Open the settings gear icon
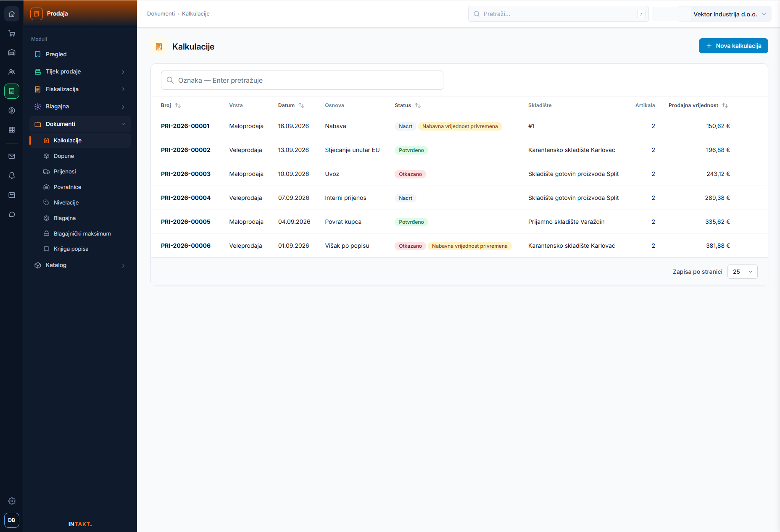The height and width of the screenshot is (532, 780). click(x=12, y=501)
